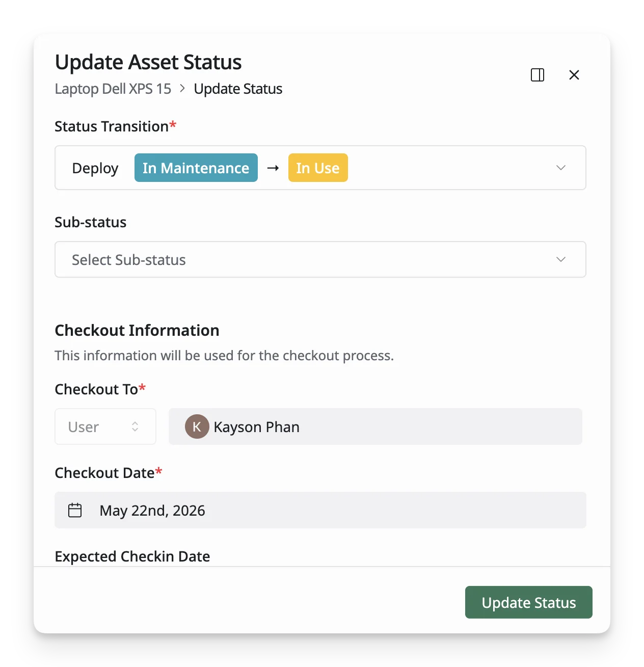The image size is (644, 667).
Task: Open the May 22nd, 2026 date field
Action: click(320, 510)
